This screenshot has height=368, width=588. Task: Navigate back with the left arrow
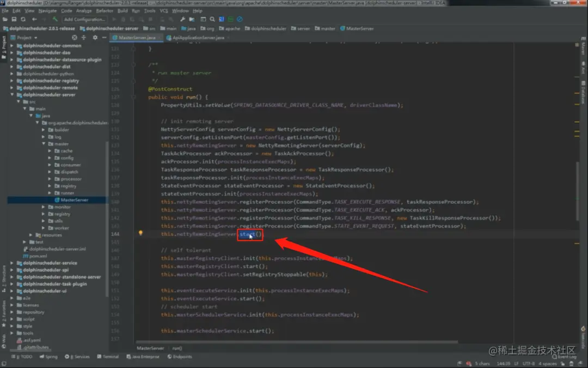tap(34, 19)
